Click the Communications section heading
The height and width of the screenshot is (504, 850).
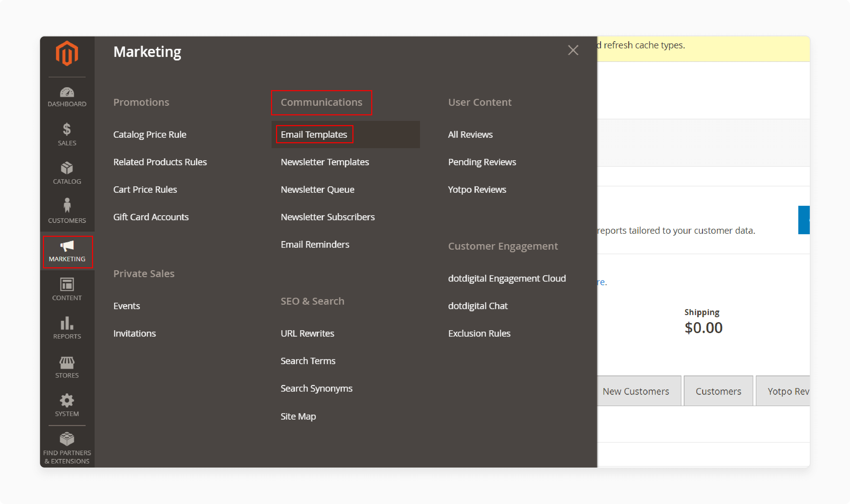coord(321,102)
